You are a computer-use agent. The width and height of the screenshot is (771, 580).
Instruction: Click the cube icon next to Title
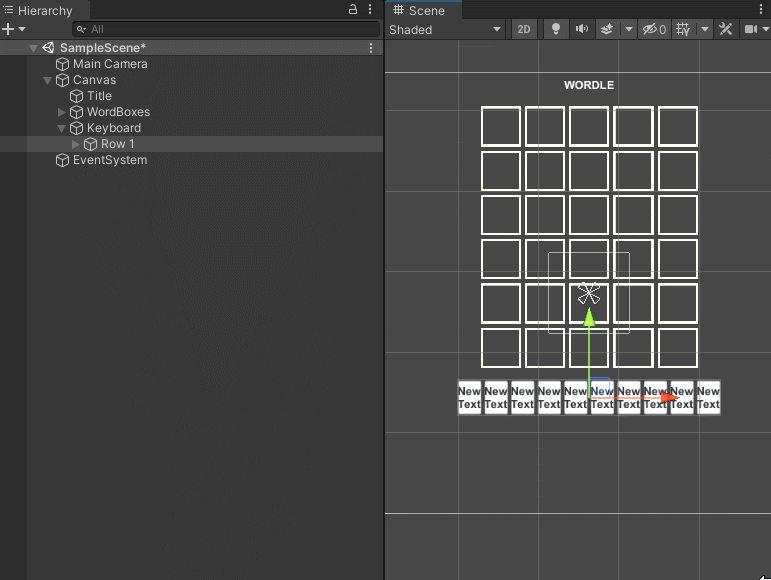tap(76, 96)
